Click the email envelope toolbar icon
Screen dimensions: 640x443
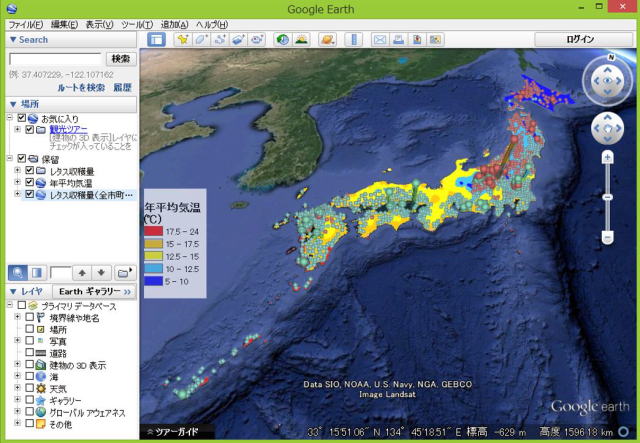click(x=380, y=40)
